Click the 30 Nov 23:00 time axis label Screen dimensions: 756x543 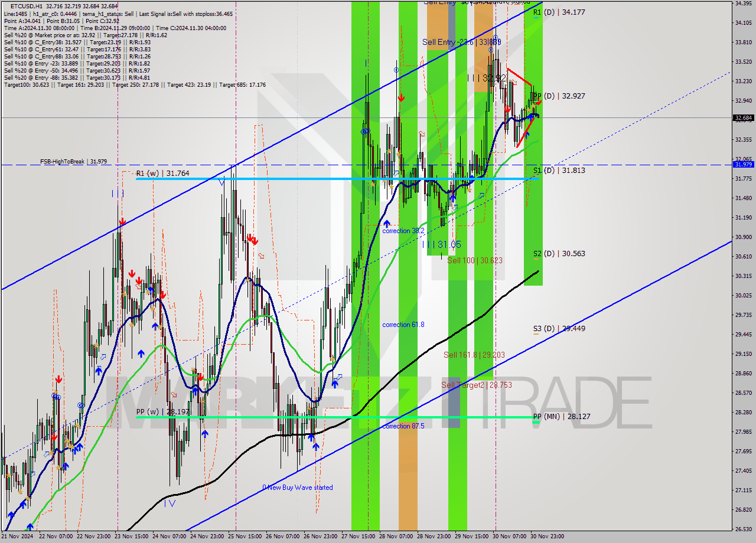(547, 537)
